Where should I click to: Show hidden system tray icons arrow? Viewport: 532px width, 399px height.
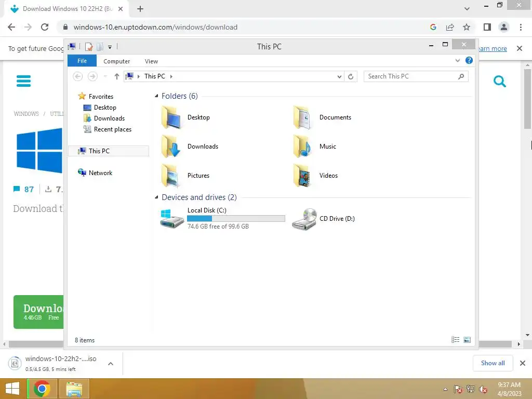[445, 390]
